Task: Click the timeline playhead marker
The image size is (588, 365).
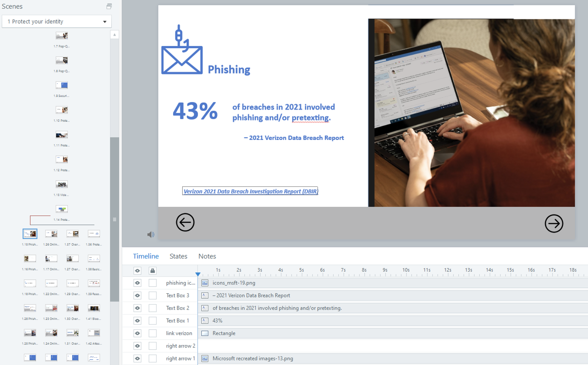Action: coord(198,274)
